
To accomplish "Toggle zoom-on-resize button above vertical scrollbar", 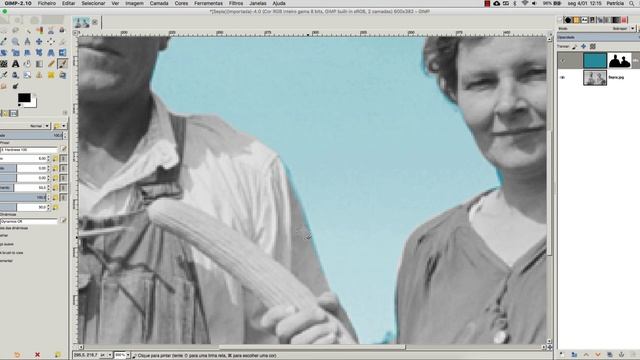I will click(550, 33).
